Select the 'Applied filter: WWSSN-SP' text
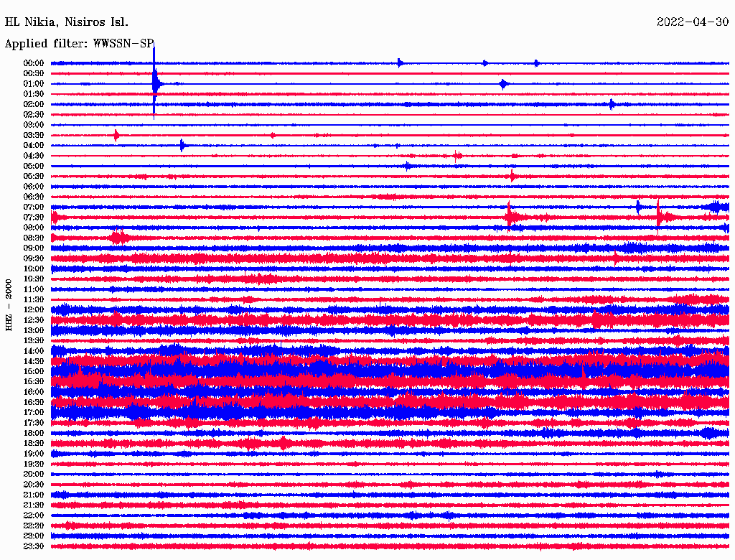735x560 pixels. [79, 44]
